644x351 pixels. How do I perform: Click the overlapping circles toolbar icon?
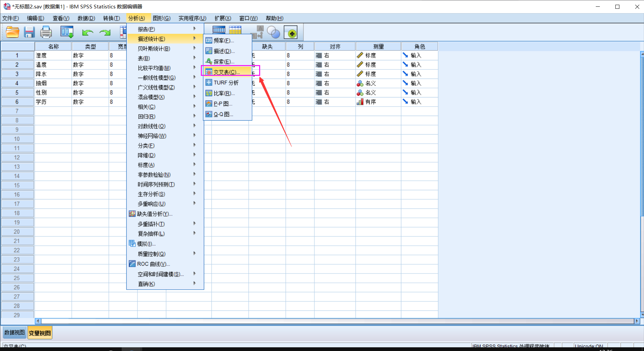274,32
